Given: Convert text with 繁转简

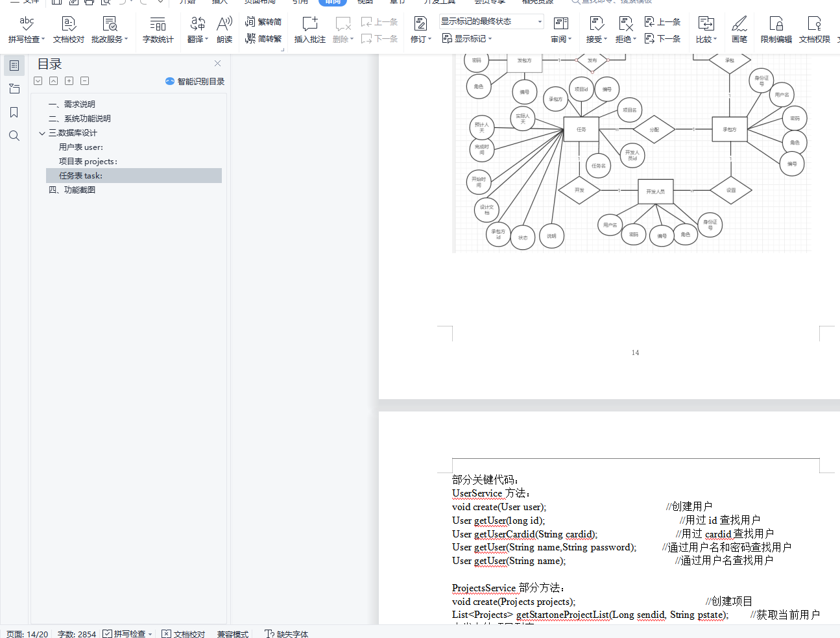Looking at the screenshot, I should coord(263,21).
